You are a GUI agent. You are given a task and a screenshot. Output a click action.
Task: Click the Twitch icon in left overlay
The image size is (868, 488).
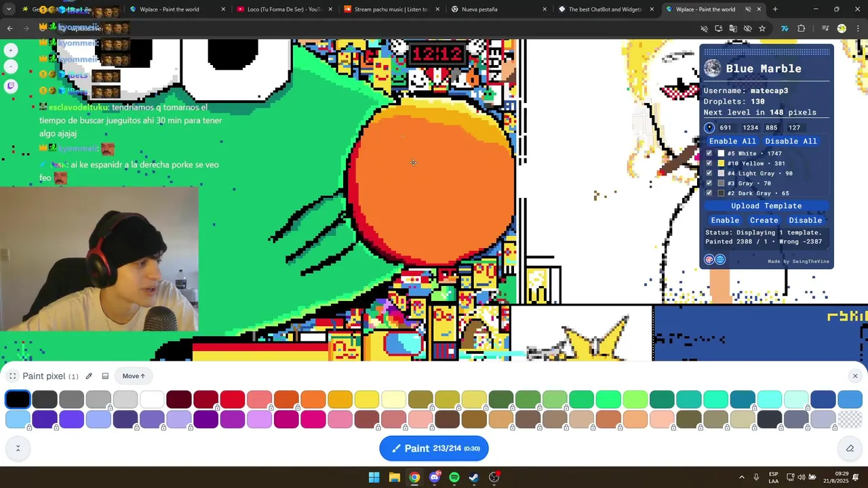click(11, 86)
